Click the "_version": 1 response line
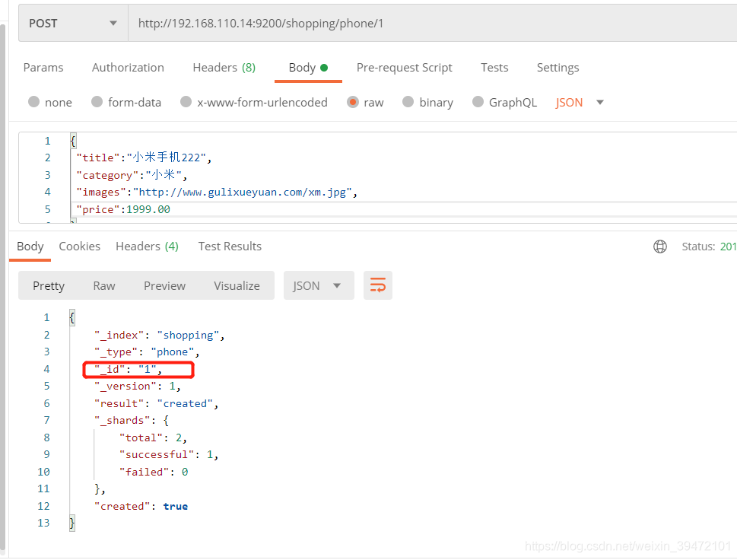Viewport: 737px width, 560px height. coord(137,387)
